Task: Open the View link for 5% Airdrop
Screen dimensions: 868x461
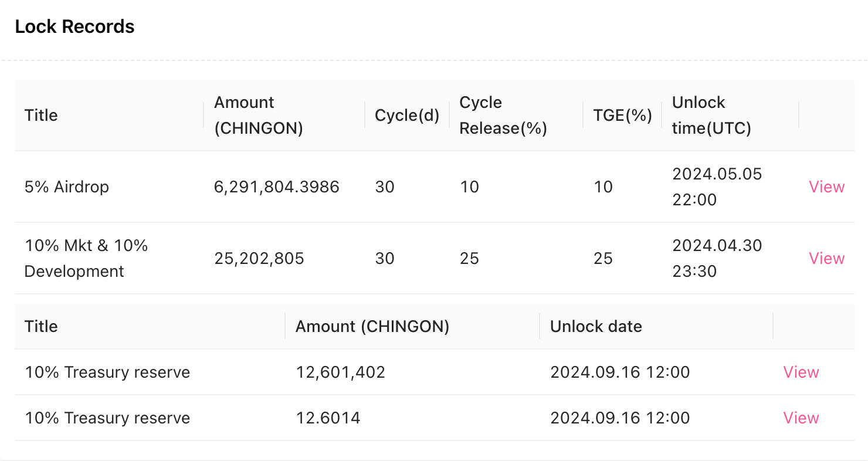Action: [x=826, y=187]
